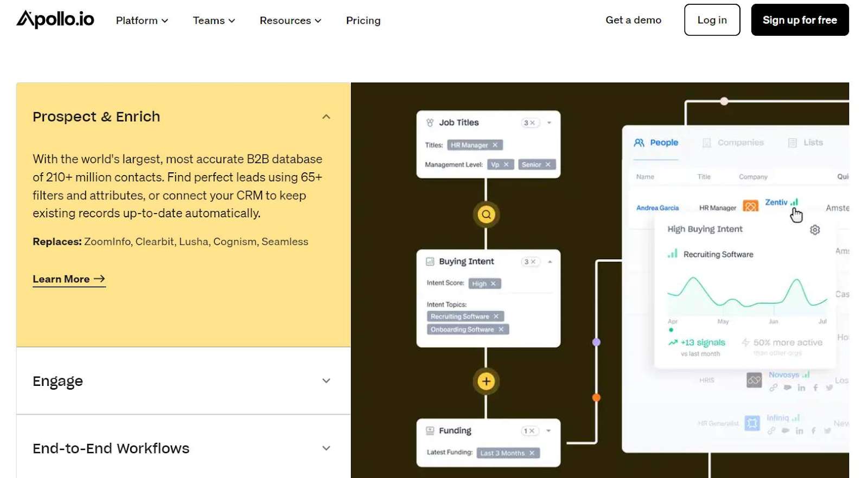The width and height of the screenshot is (868, 478).
Task: Click the Apollo.io logo
Action: click(55, 20)
